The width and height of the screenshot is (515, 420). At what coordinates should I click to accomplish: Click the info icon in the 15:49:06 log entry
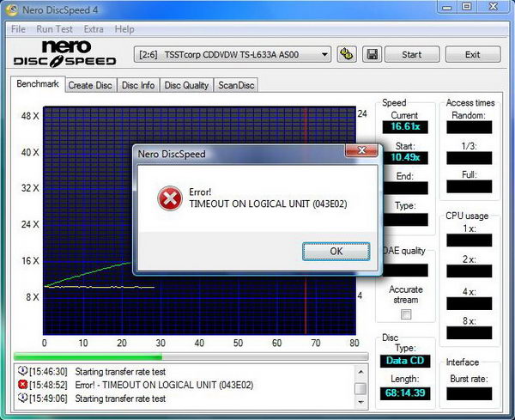click(x=21, y=399)
